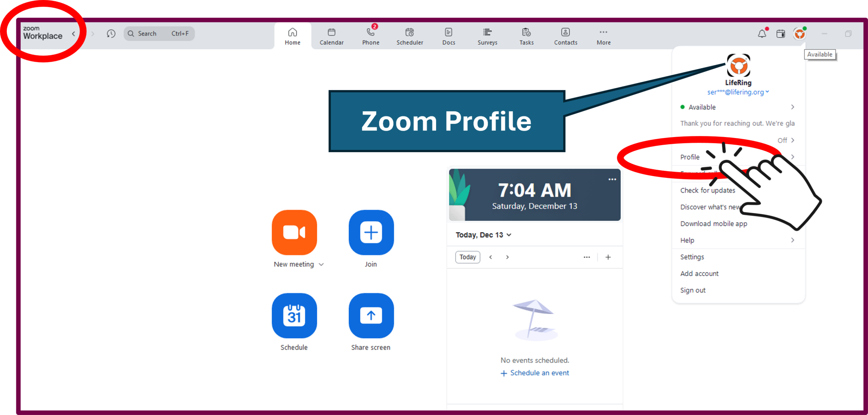Image resolution: width=868 pixels, height=415 pixels.
Task: Open the Profile menu entry
Action: tap(690, 157)
